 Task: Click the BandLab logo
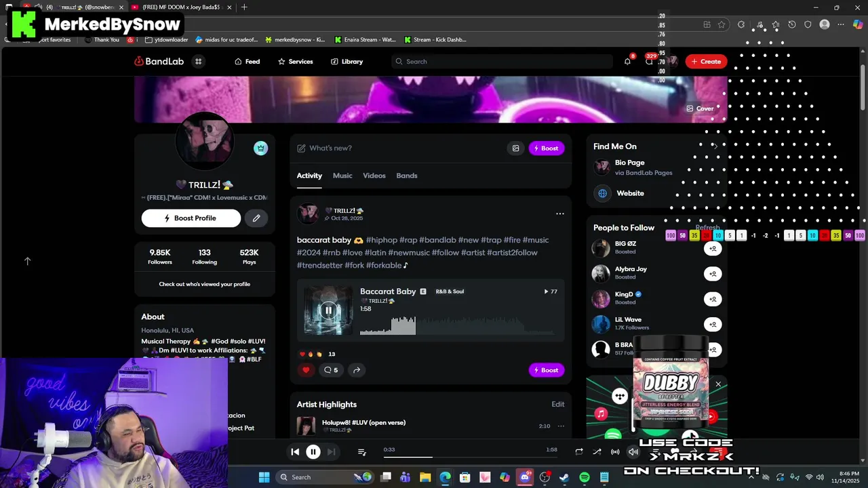[x=159, y=62]
